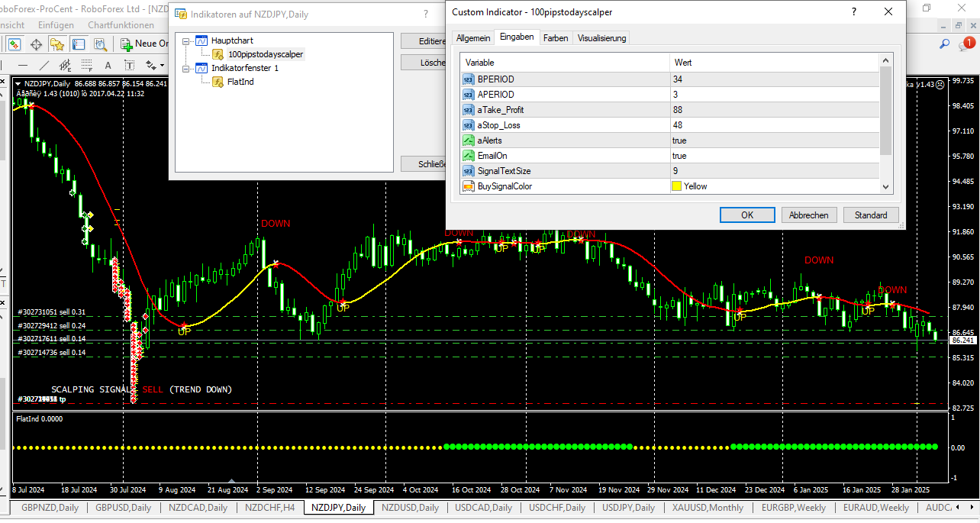Viewport: 980px width, 523px height.
Task: Click the Variable column header
Action: click(565, 63)
